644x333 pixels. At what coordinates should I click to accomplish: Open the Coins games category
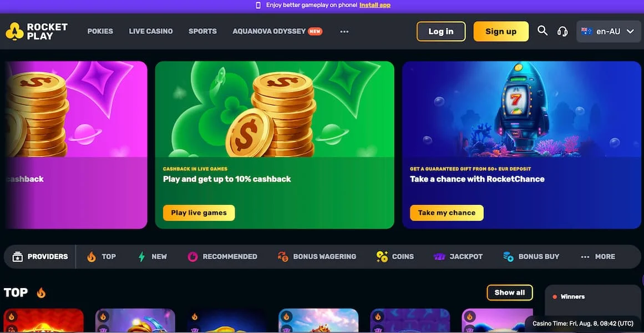(x=395, y=256)
